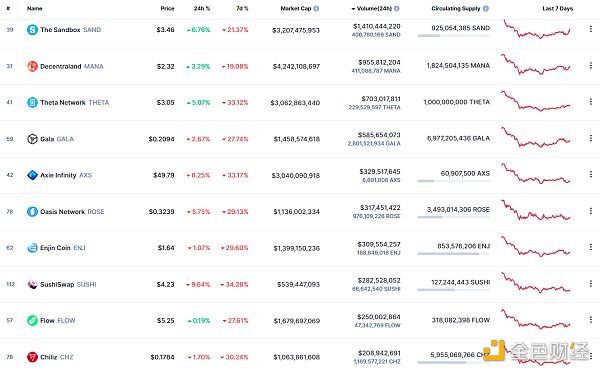Click the Decentraland MANA coin logo

coord(32,66)
